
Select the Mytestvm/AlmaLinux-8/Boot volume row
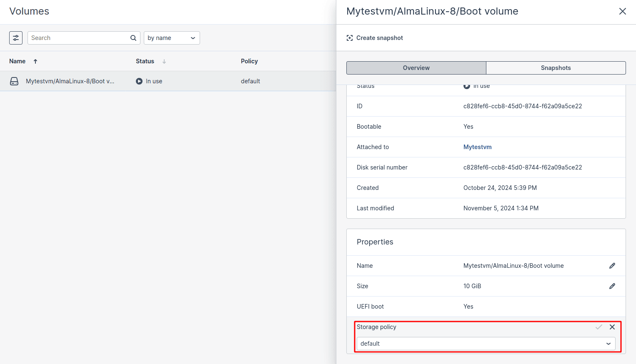click(x=70, y=81)
